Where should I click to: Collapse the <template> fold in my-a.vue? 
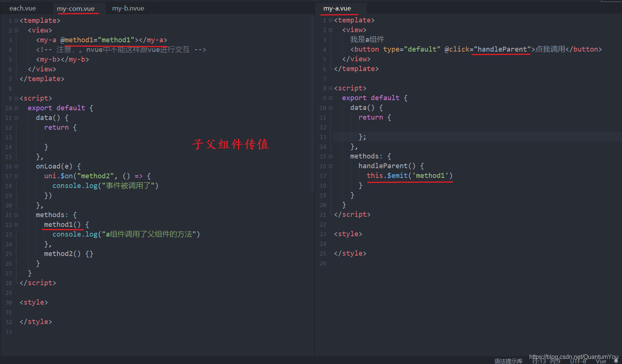[330, 21]
